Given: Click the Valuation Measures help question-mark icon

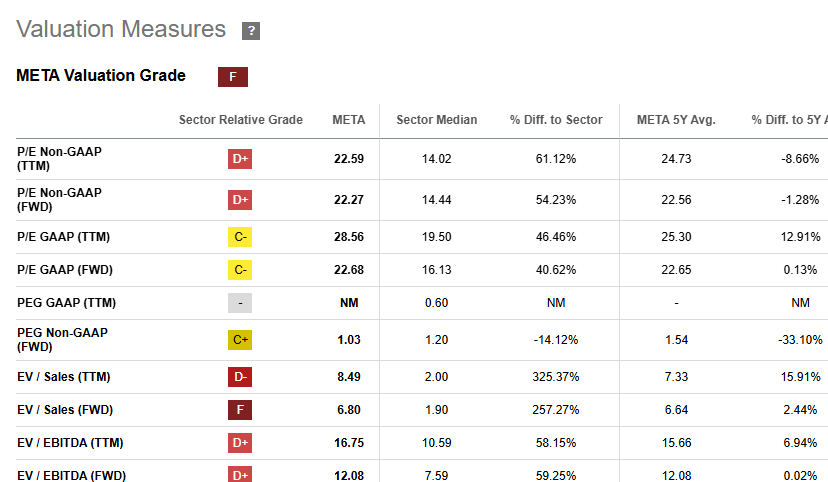Looking at the screenshot, I should pyautogui.click(x=251, y=31).
